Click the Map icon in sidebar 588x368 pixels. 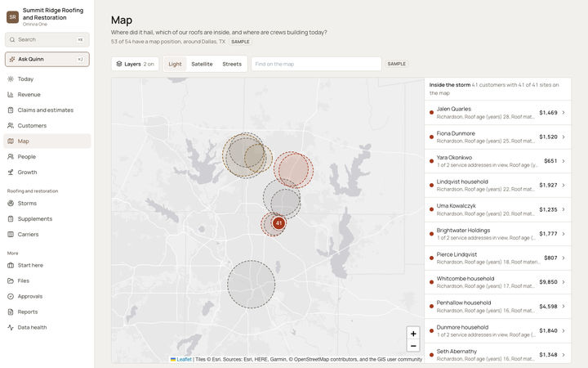[11, 141]
